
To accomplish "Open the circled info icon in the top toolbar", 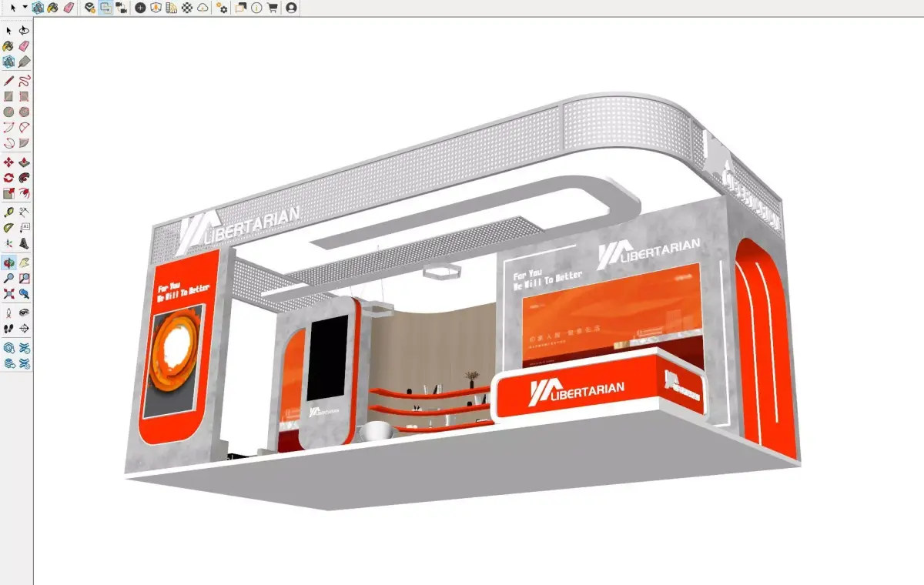I will [x=256, y=7].
